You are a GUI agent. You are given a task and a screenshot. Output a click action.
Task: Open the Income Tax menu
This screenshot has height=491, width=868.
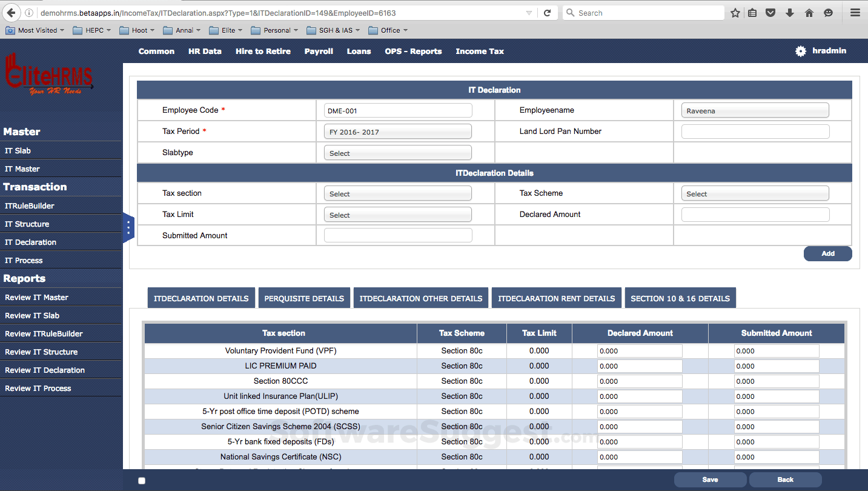pos(479,51)
